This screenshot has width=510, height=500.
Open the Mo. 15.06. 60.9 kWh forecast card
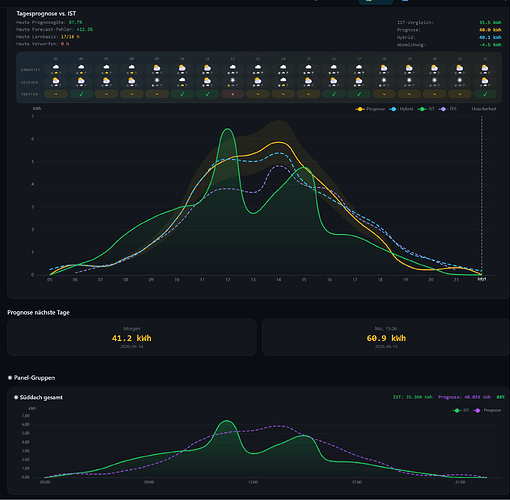386,337
